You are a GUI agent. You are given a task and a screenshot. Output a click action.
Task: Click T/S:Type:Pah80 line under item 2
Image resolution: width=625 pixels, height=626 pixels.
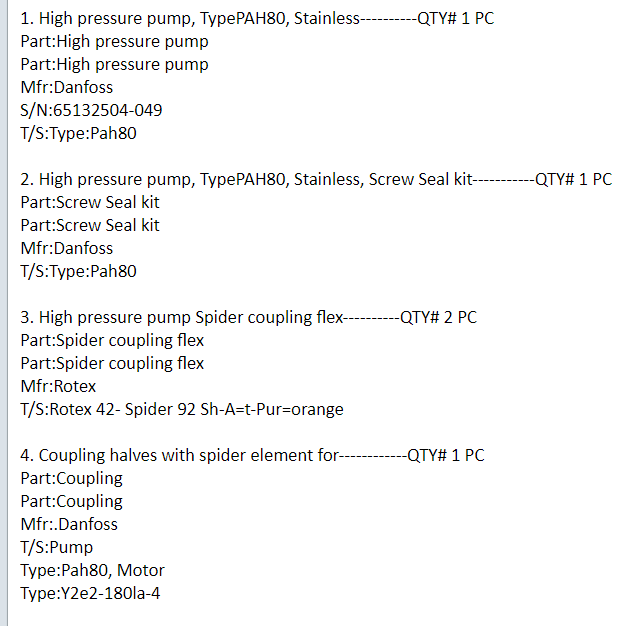point(78,271)
